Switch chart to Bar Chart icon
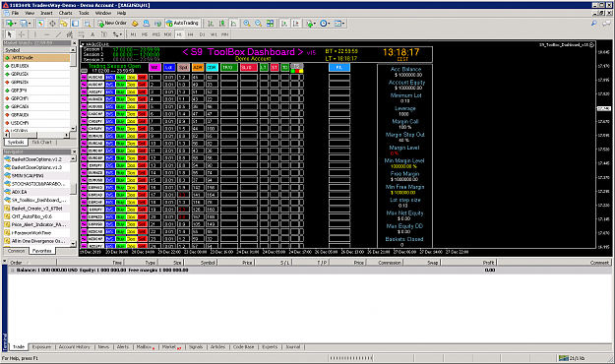Viewport: 615px width, 364px height. [211, 24]
